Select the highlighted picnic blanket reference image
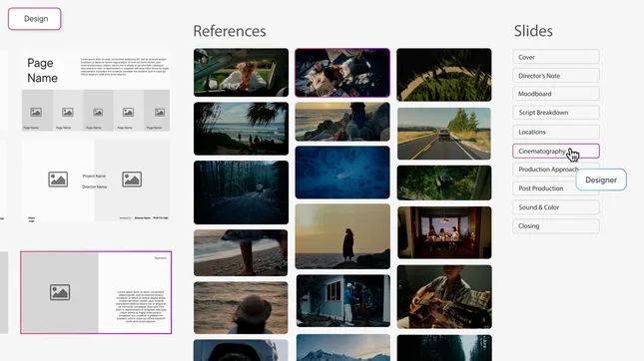 pyautogui.click(x=342, y=73)
